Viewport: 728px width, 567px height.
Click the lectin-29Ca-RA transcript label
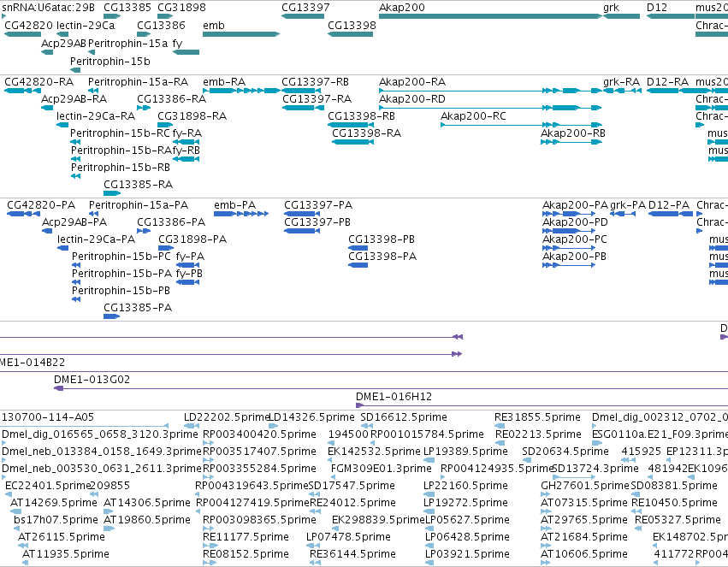tap(96, 116)
